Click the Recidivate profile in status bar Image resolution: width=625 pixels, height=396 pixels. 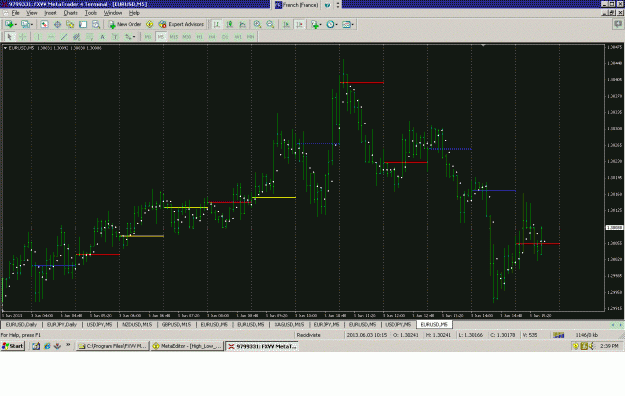(309, 335)
